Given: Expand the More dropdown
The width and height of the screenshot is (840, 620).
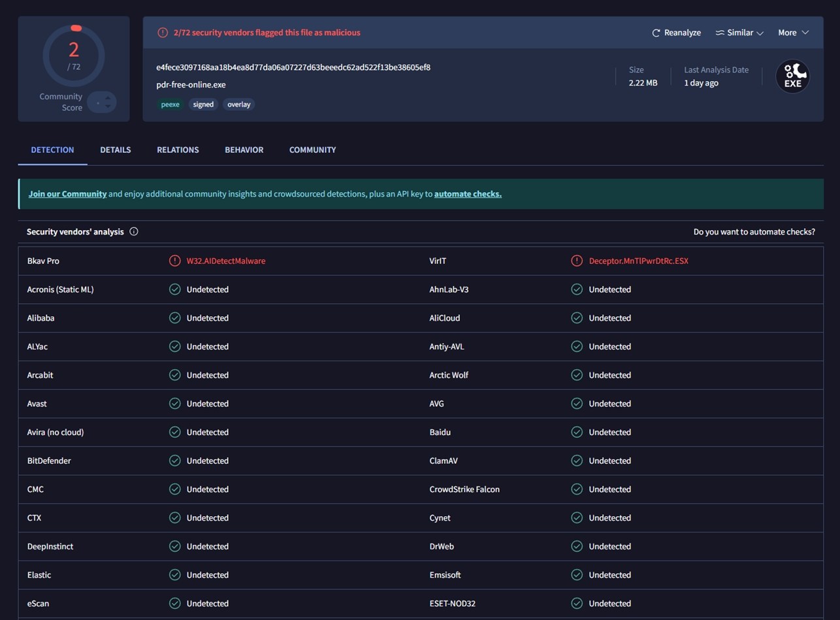Looking at the screenshot, I should pos(792,32).
